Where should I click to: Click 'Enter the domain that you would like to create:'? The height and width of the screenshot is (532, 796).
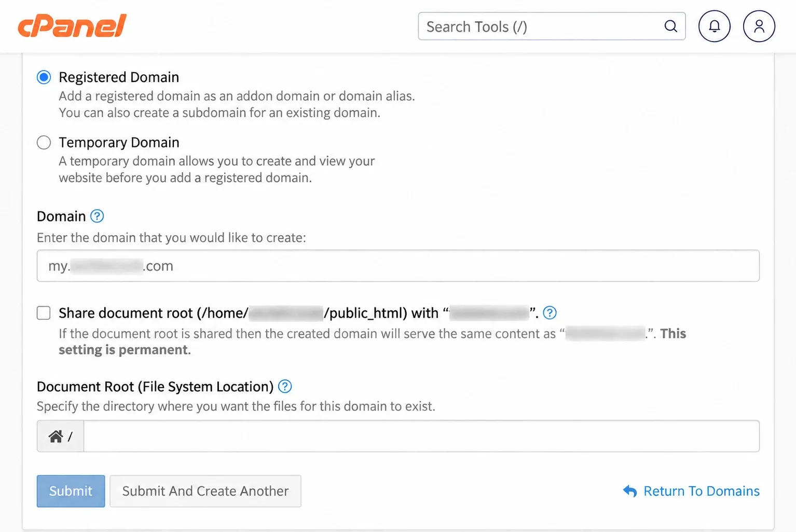coord(171,238)
